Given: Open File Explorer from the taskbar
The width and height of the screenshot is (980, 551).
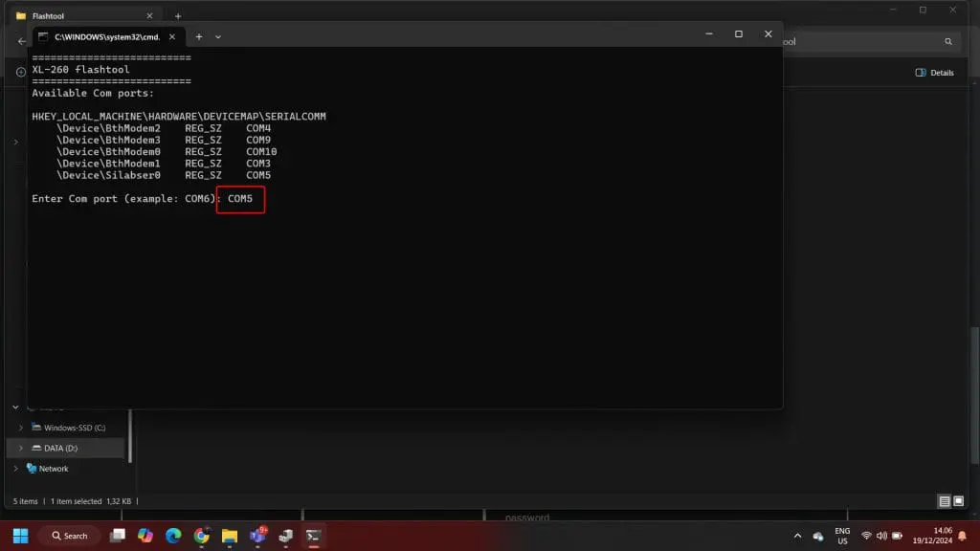Looking at the screenshot, I should [x=229, y=536].
